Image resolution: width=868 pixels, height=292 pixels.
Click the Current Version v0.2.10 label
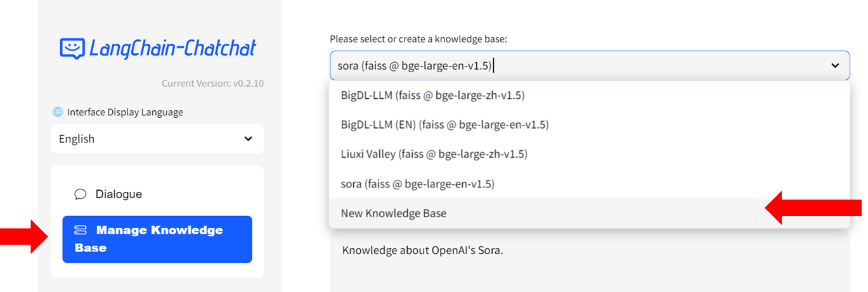coord(212,83)
